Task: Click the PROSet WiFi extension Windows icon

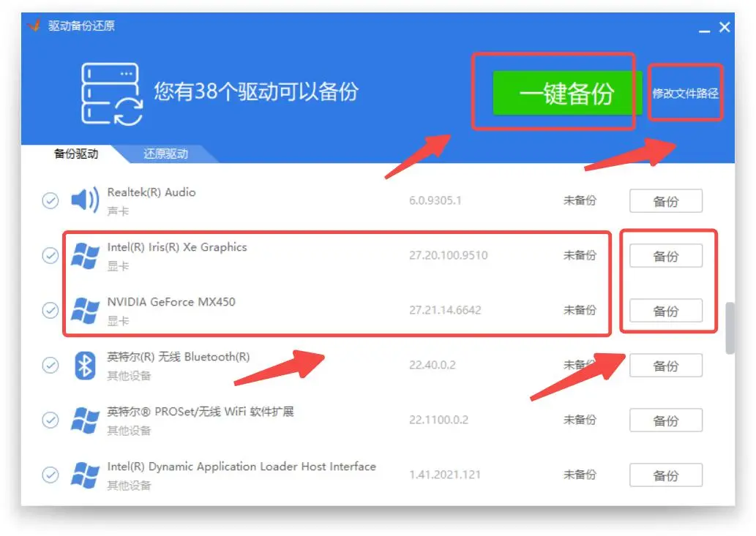Action: coord(85,420)
